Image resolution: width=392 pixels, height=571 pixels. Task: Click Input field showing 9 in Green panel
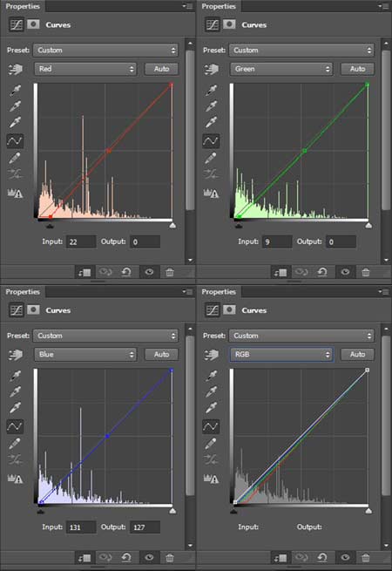point(277,241)
